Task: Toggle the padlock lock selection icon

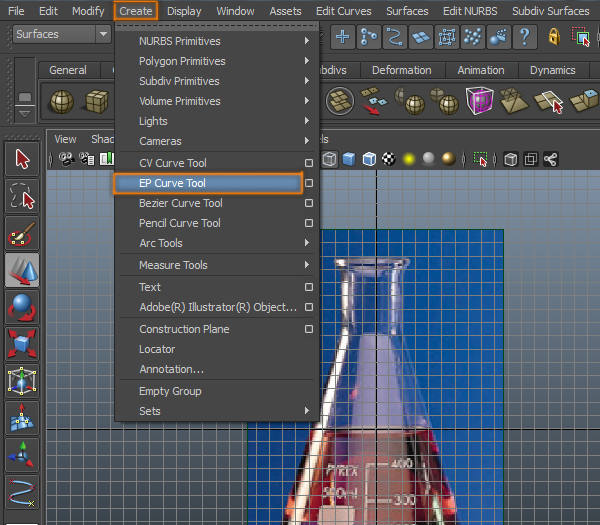Action: [554, 36]
